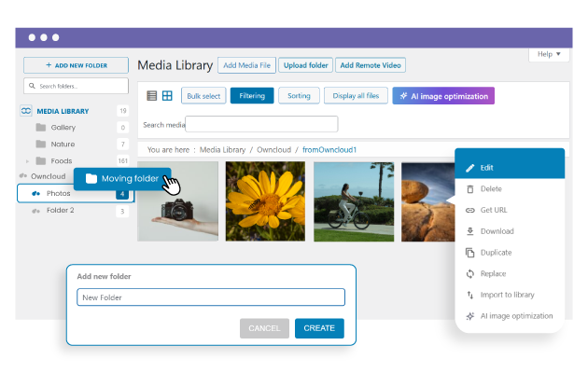Select the balancing rock thumbnail

point(428,201)
